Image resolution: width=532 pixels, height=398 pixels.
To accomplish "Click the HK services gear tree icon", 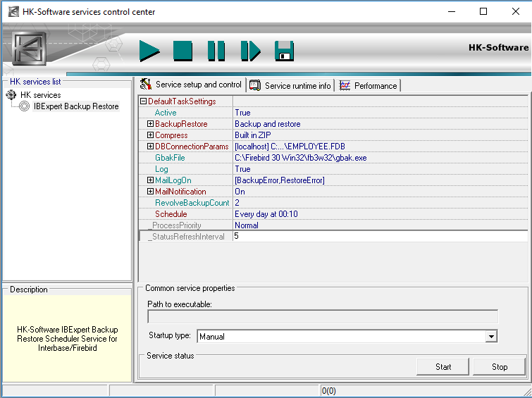I will [11, 94].
